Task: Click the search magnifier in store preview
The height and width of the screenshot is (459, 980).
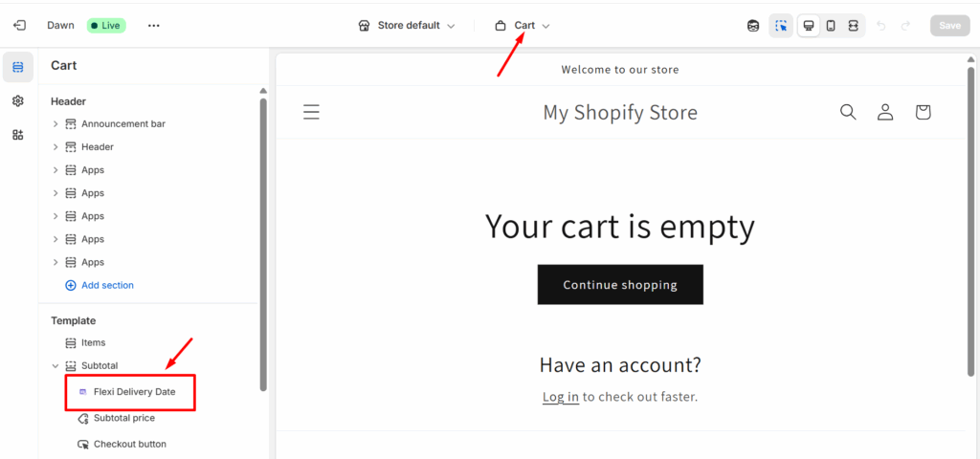Action: [x=848, y=112]
